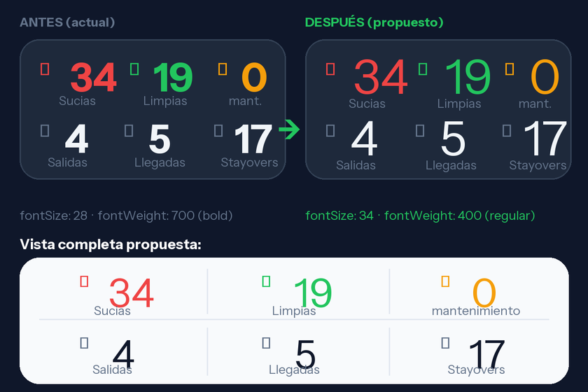Click the red Sucias icon in DESPUÉS panel

coord(331,69)
